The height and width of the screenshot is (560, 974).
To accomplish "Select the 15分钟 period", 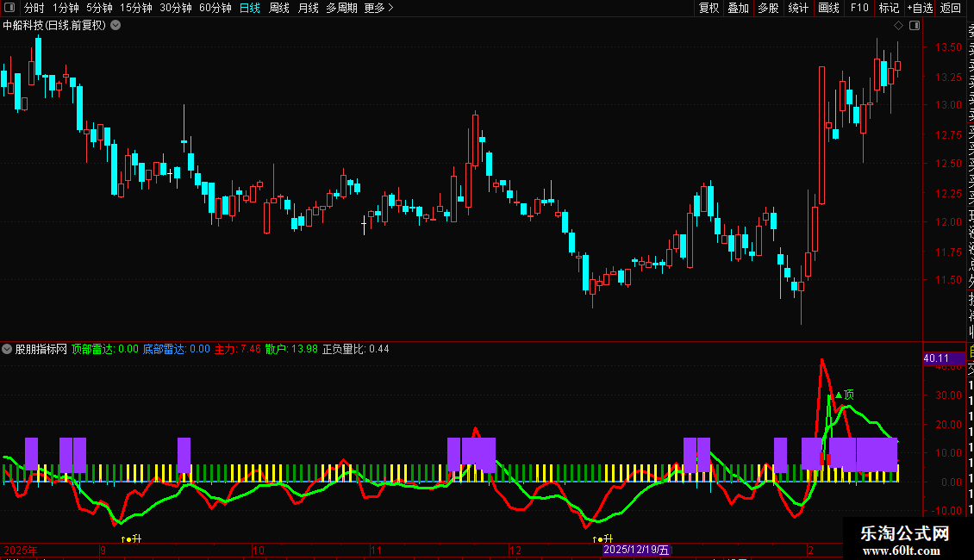I will tap(136, 8).
